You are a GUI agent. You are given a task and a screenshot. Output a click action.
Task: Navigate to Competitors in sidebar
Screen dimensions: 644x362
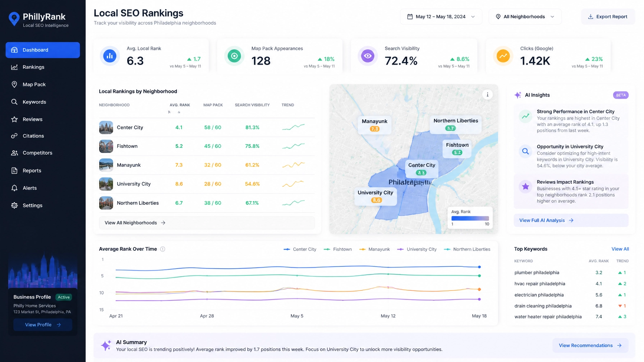tap(43, 153)
